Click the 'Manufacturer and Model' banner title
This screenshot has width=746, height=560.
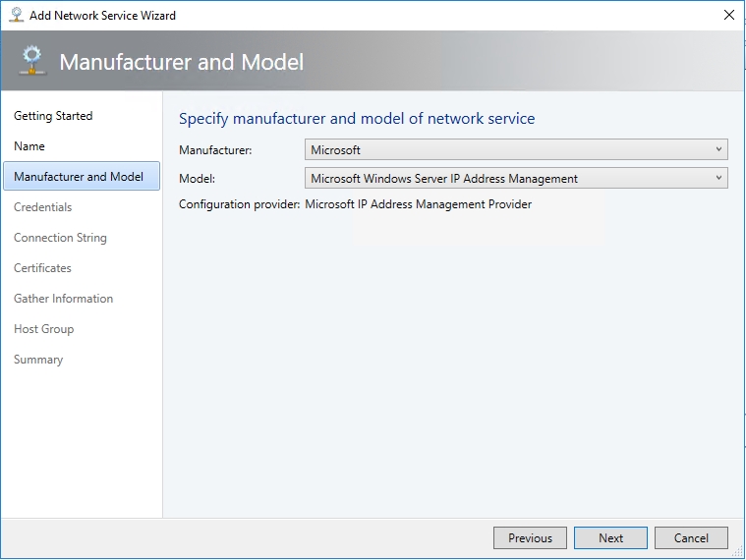[181, 62]
